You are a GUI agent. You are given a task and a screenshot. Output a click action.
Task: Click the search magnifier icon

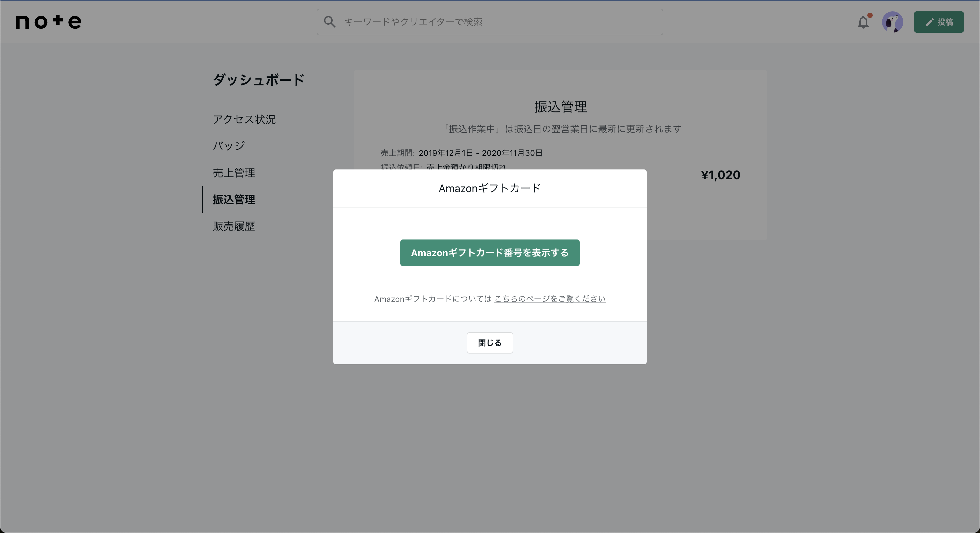point(329,22)
